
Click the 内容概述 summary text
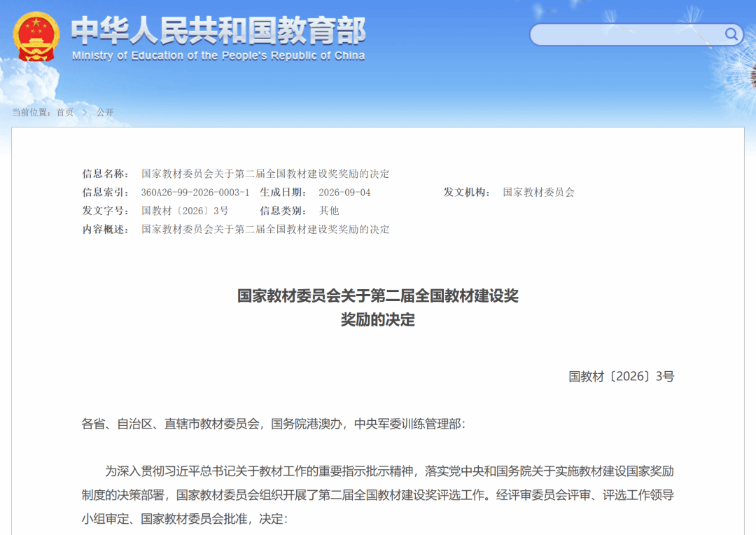click(265, 229)
